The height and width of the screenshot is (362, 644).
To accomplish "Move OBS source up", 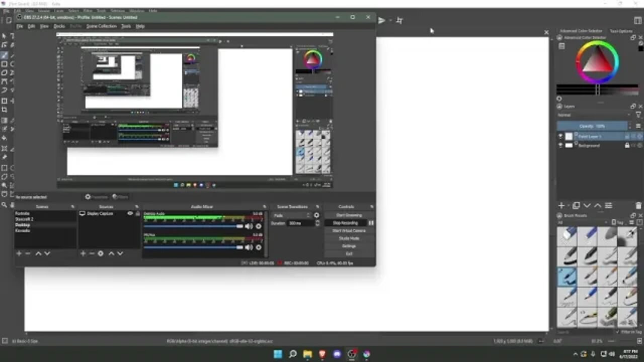I will [x=111, y=253].
